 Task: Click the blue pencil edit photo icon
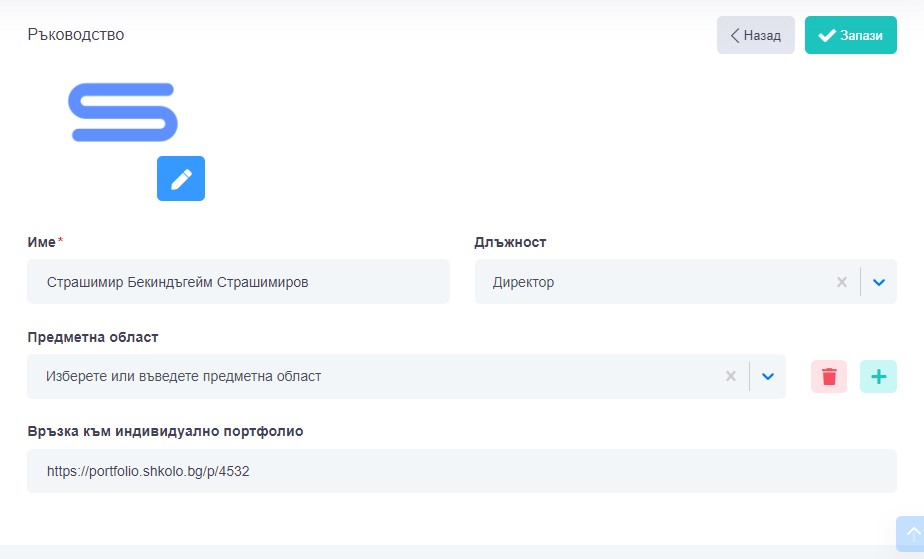coord(181,179)
